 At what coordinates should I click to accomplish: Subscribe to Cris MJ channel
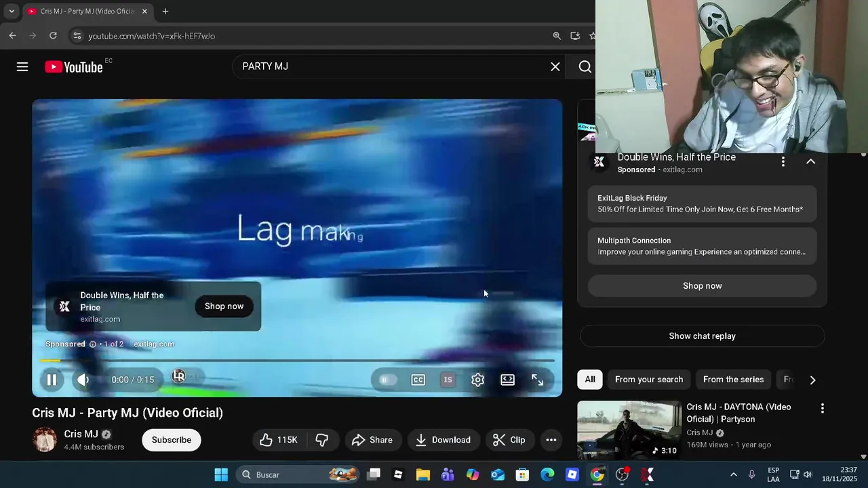pos(172,440)
